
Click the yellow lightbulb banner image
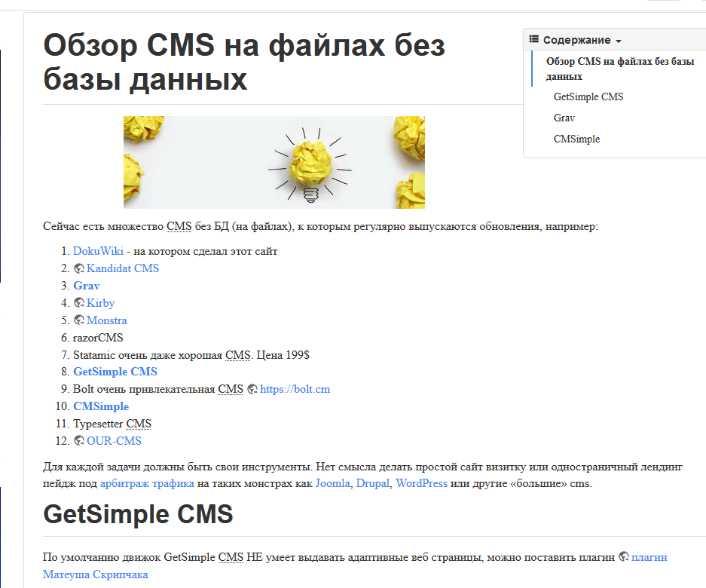(274, 162)
